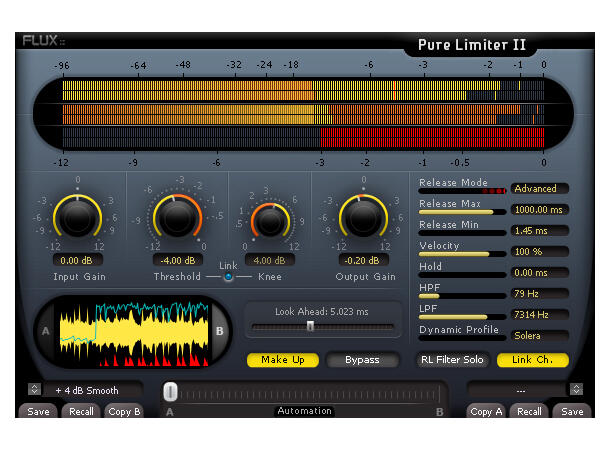Image resolution: width=610 pixels, height=450 pixels.
Task: Click the Velocity slider bar
Action: [462, 254]
